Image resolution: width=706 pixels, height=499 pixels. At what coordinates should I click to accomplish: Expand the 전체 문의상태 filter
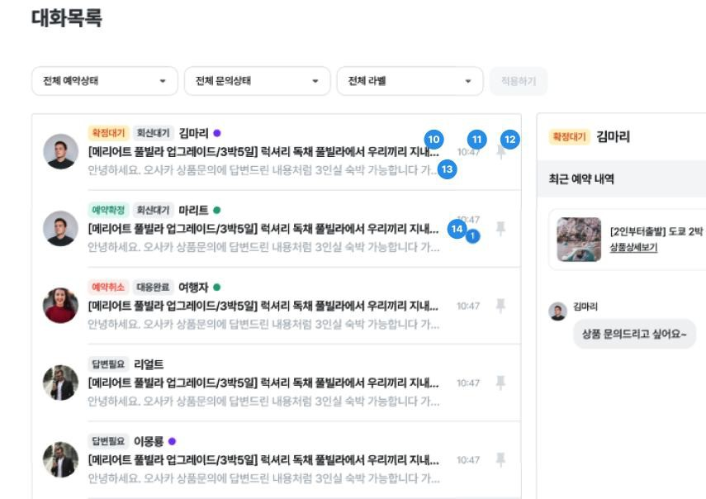257,81
